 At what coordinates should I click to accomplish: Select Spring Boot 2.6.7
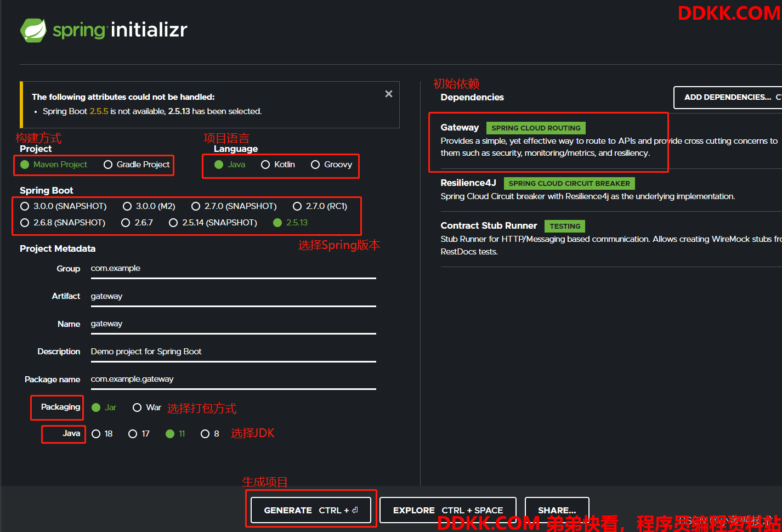coord(137,223)
